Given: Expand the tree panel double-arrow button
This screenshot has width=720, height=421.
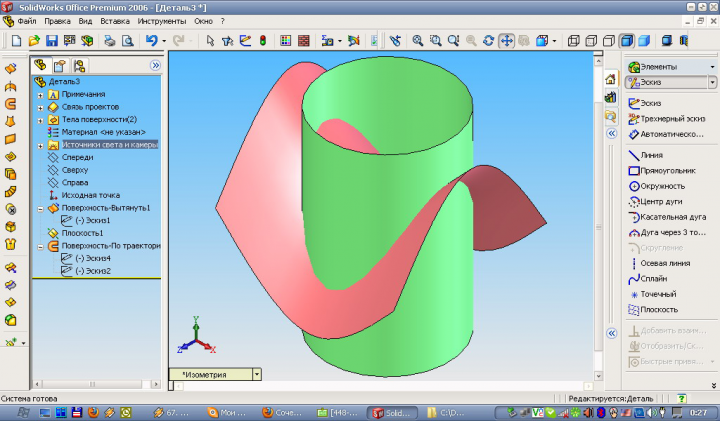Looking at the screenshot, I should tap(155, 65).
